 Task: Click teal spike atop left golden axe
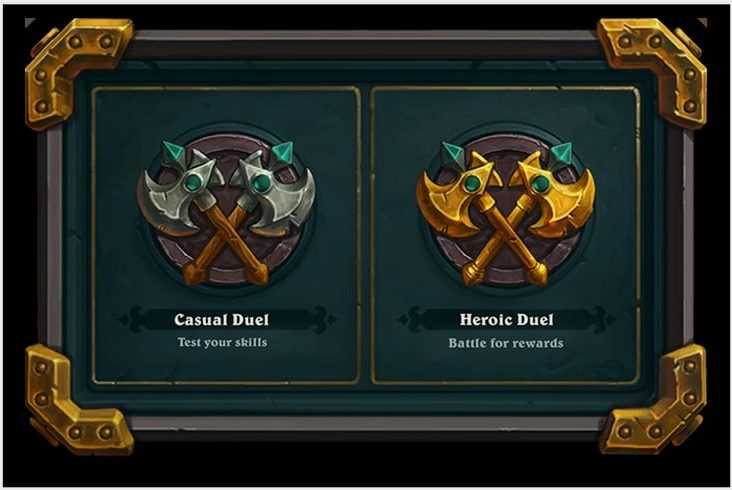pyautogui.click(x=450, y=152)
